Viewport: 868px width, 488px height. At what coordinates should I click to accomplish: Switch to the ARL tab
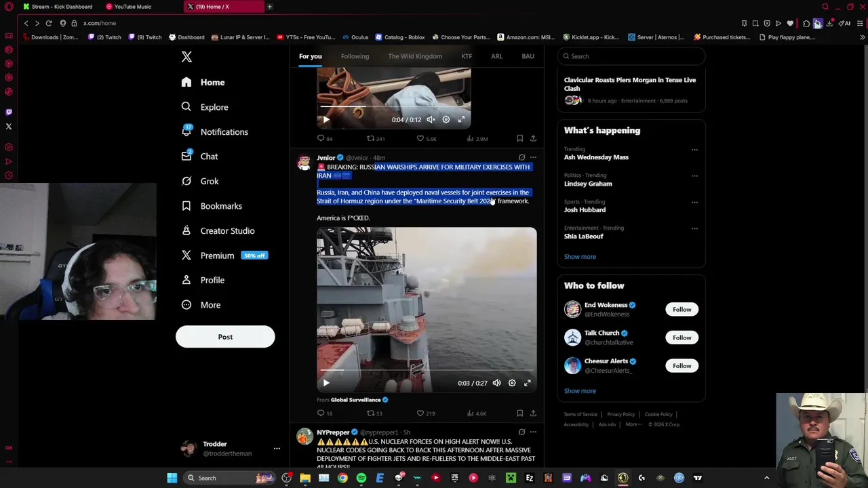496,56
